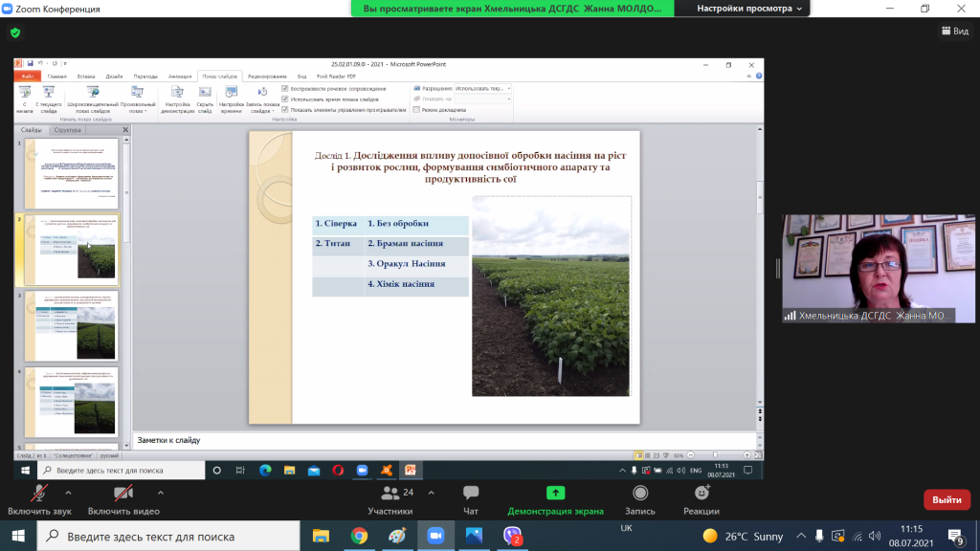Start recording with the Запись icon

click(639, 499)
